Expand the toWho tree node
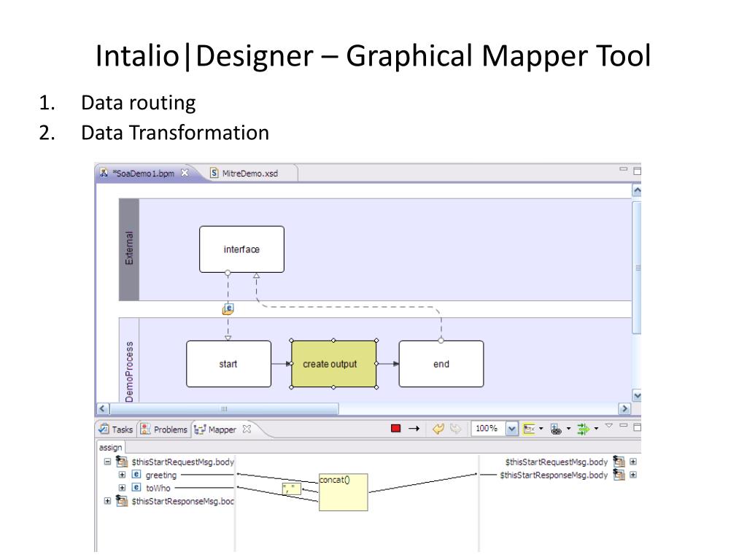Screen dimensions: 747x560 tap(122, 487)
